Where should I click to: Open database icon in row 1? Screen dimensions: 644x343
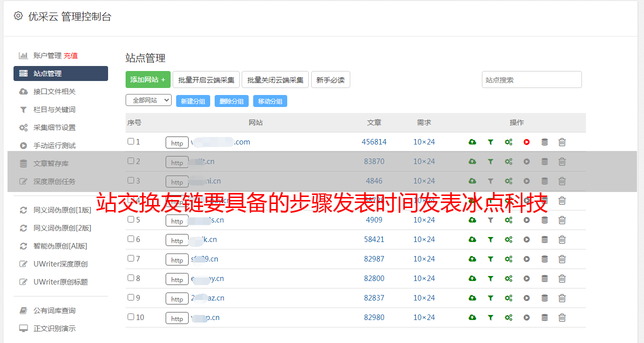pyautogui.click(x=544, y=142)
